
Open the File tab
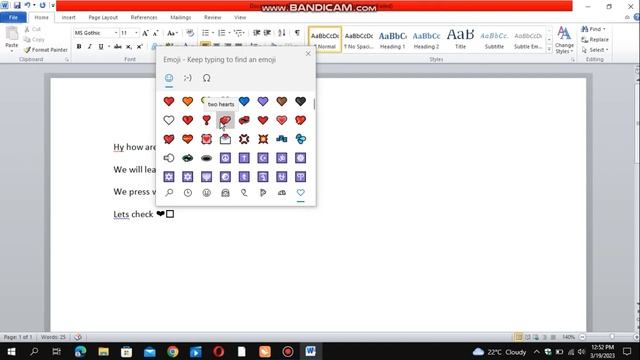(13, 18)
